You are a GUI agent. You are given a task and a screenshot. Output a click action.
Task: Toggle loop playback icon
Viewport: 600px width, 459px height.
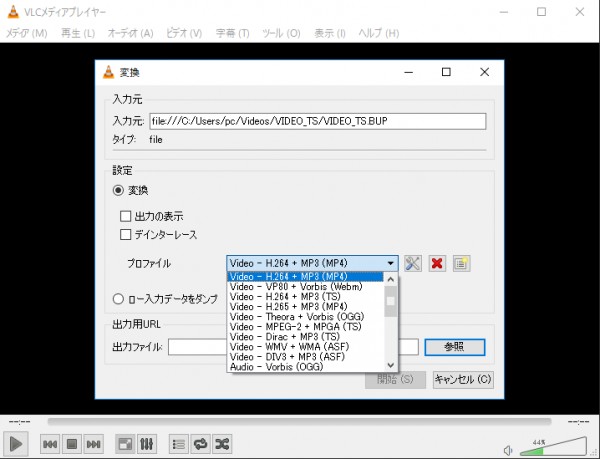pos(200,443)
